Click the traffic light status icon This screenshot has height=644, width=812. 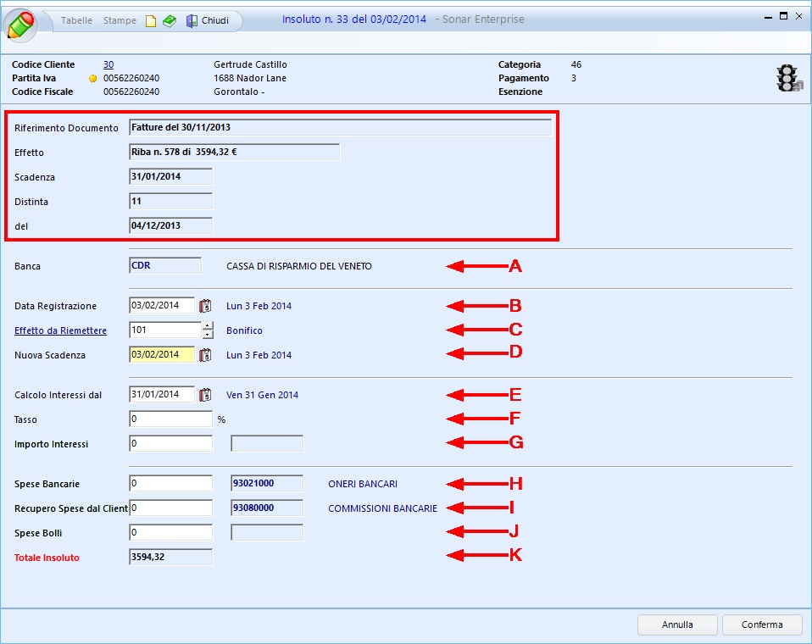[x=788, y=78]
